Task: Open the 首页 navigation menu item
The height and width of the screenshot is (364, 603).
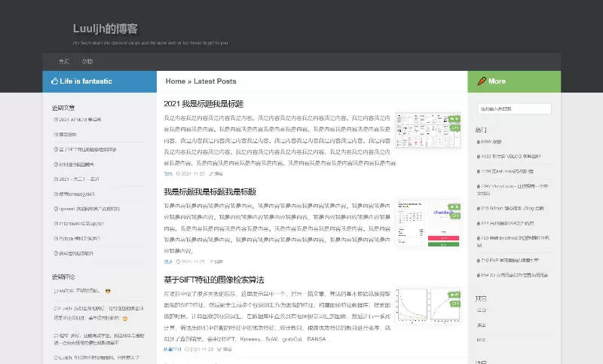Action: [64, 62]
